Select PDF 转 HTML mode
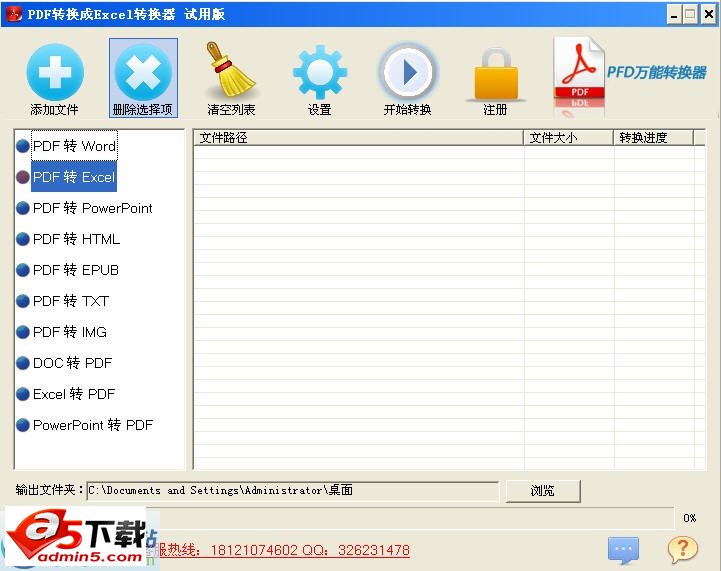The image size is (721, 571). click(76, 239)
